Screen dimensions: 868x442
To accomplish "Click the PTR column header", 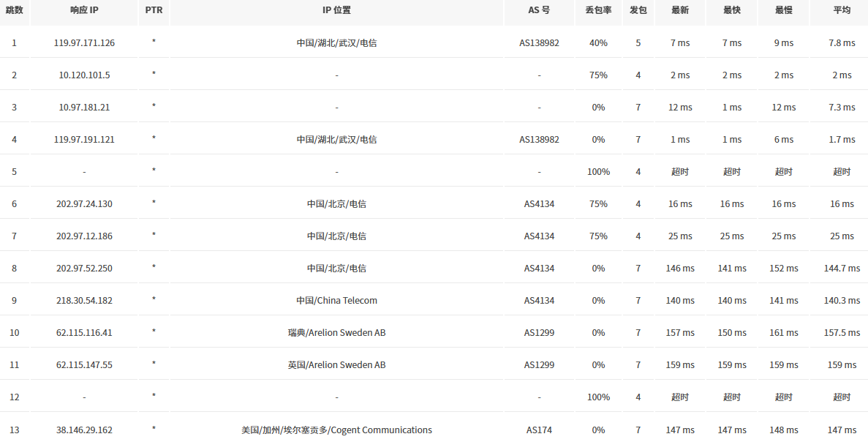I will (x=154, y=10).
